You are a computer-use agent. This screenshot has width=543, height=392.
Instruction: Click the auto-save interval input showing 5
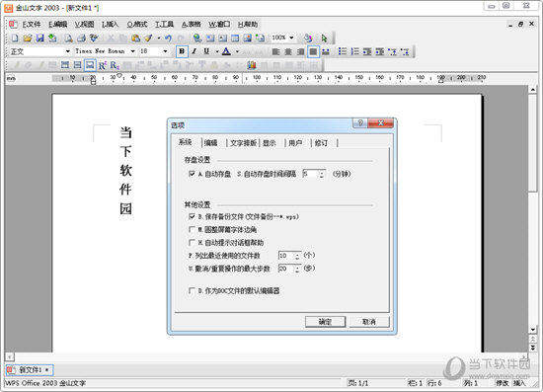point(311,174)
